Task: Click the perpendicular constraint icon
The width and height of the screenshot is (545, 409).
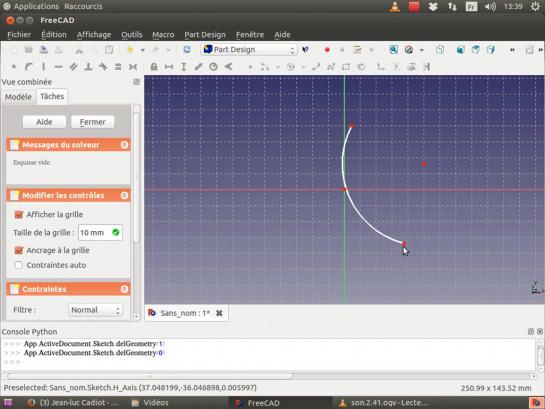Action: [x=88, y=66]
